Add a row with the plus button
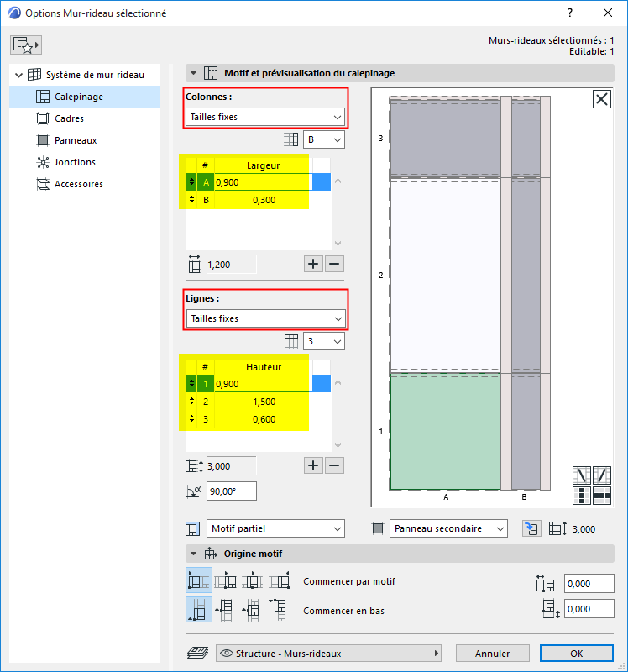This screenshot has width=628, height=672. tap(313, 465)
